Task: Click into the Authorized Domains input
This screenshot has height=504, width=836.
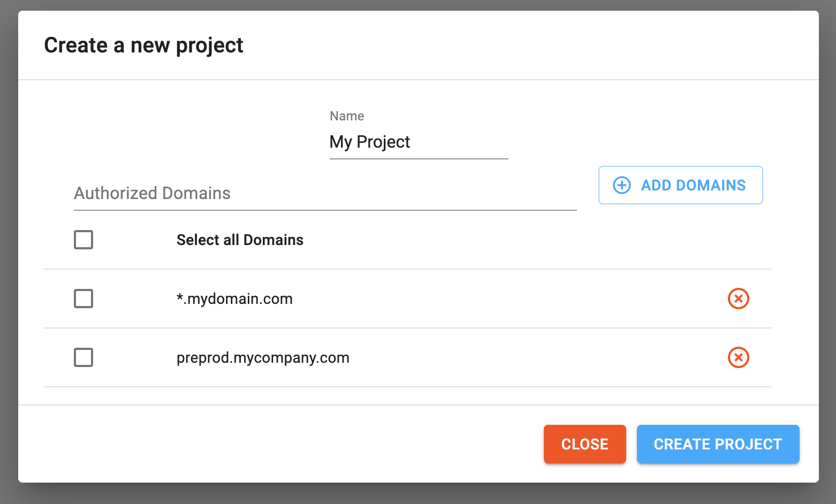Action: (324, 193)
